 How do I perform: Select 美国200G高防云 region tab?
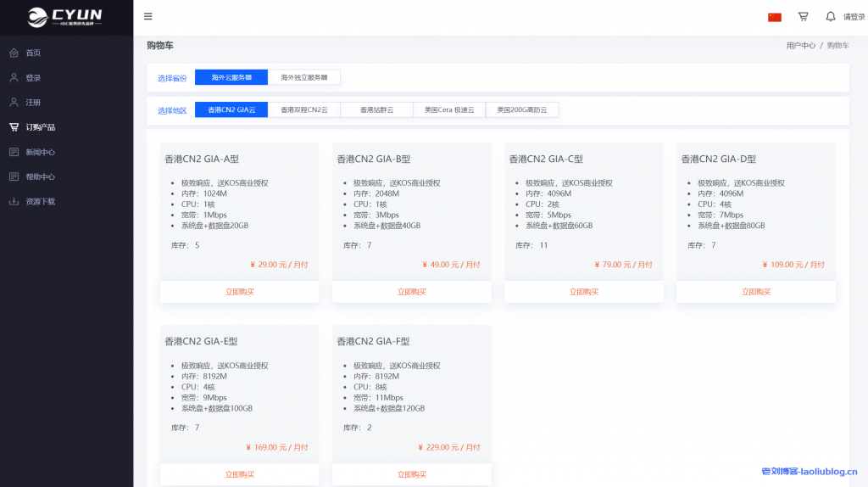coord(522,109)
